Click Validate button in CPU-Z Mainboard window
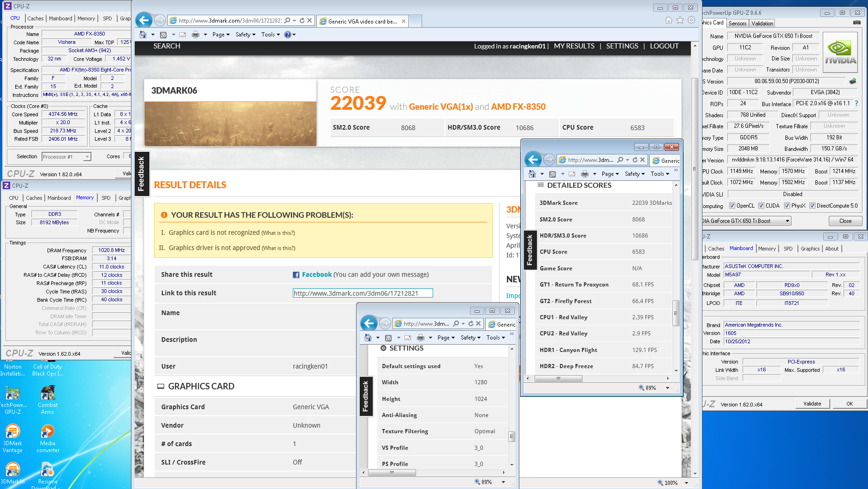The image size is (868, 489). (812, 404)
